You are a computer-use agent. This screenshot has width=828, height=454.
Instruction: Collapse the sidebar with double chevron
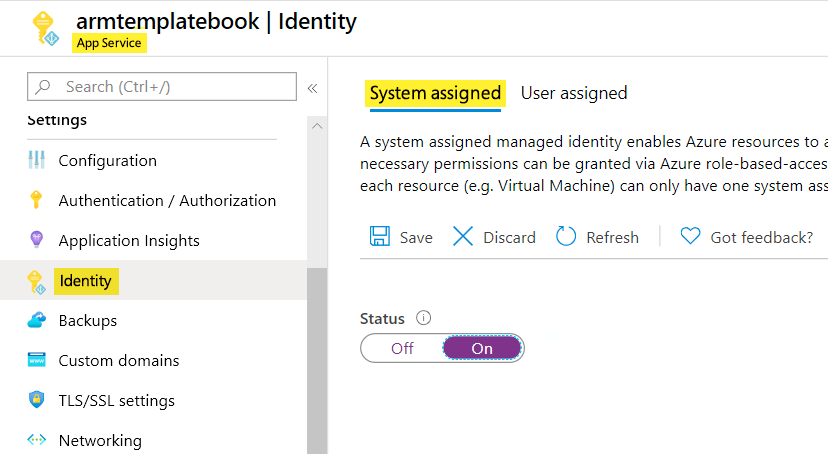click(312, 88)
